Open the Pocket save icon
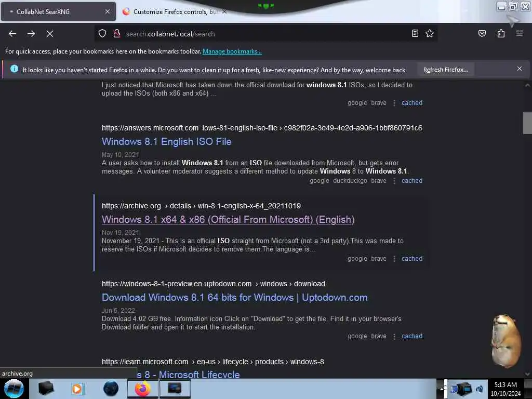The width and height of the screenshot is (532, 399). [482, 33]
